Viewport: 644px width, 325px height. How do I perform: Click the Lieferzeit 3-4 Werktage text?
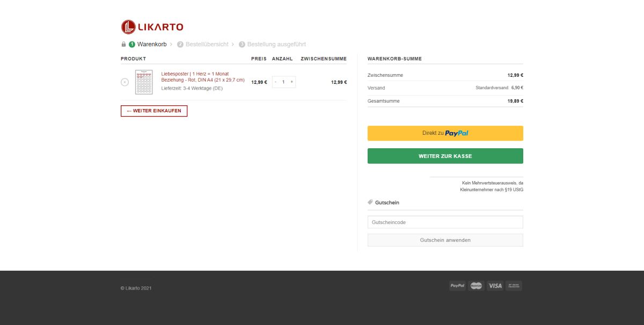coord(192,89)
